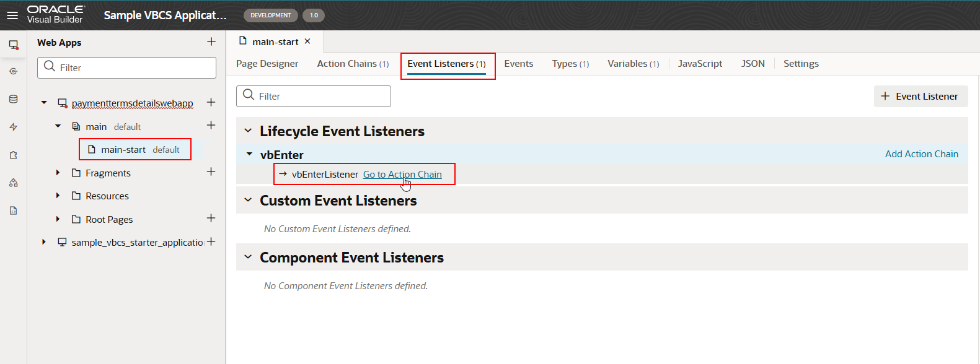Collapse Custom Event Listeners section

click(x=248, y=200)
